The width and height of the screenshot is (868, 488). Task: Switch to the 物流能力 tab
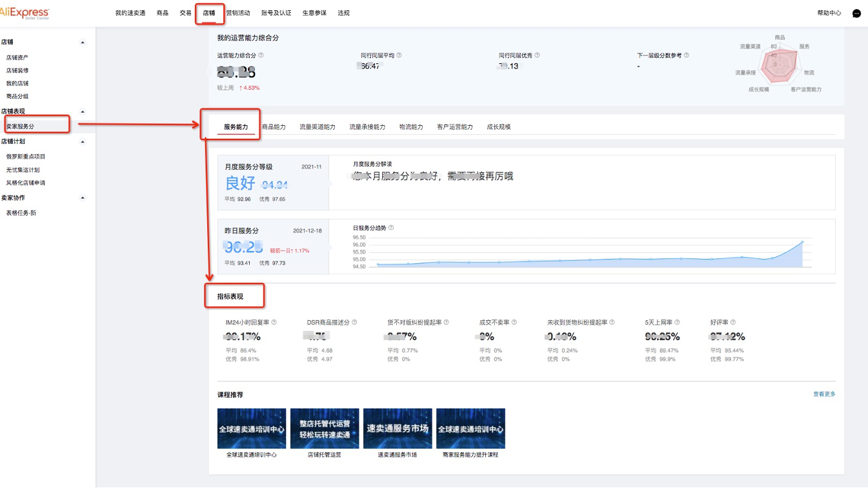[411, 127]
